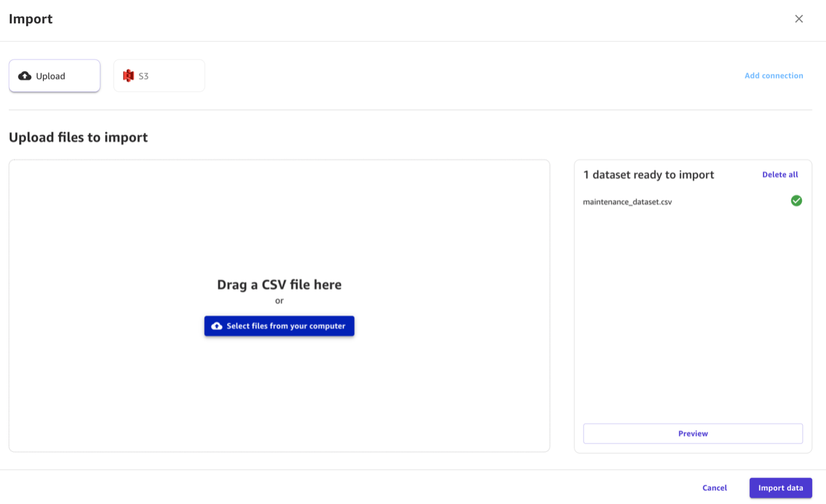826x504 pixels.
Task: Click the Upload files to import heading
Action: click(78, 137)
